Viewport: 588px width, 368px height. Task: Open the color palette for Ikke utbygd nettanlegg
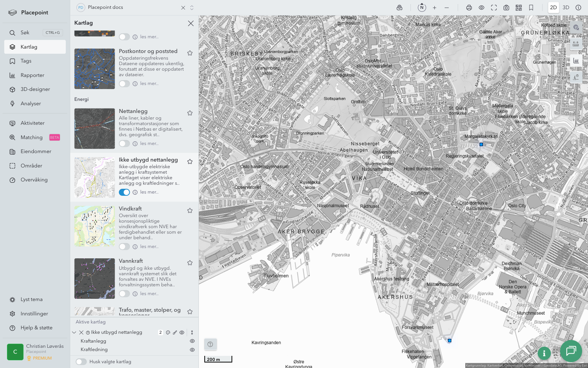pyautogui.click(x=168, y=332)
